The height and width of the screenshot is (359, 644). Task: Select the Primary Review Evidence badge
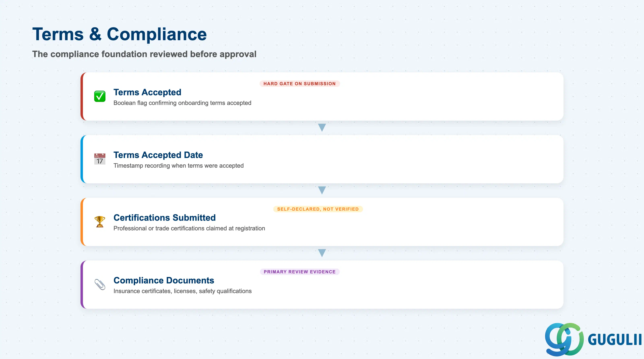pos(299,272)
